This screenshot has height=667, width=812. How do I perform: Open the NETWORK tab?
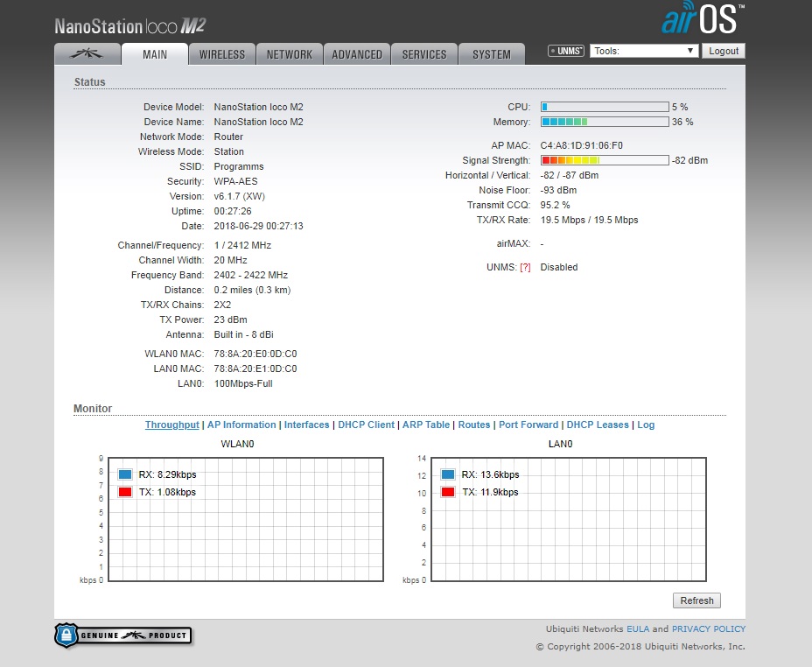click(x=290, y=54)
